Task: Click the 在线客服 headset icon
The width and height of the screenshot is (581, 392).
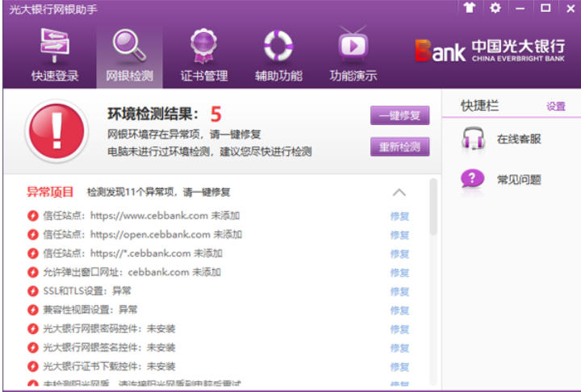Action: pos(473,139)
